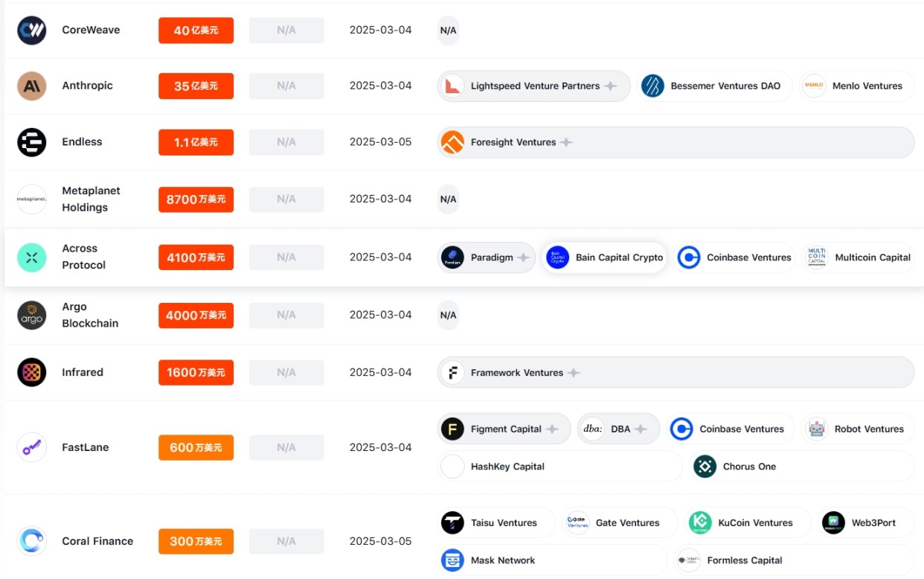The width and height of the screenshot is (924, 579).
Task: Open Lightspeed Venture Partners investor tag
Action: click(x=533, y=86)
